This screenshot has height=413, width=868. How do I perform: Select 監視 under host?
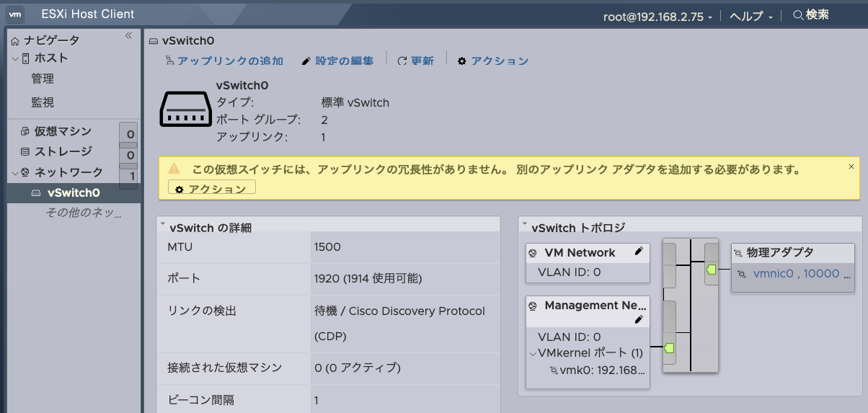pyautogui.click(x=43, y=102)
